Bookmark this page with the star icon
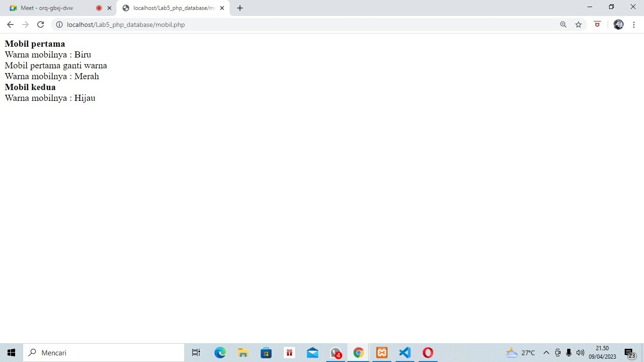644x362 pixels. pos(578,25)
